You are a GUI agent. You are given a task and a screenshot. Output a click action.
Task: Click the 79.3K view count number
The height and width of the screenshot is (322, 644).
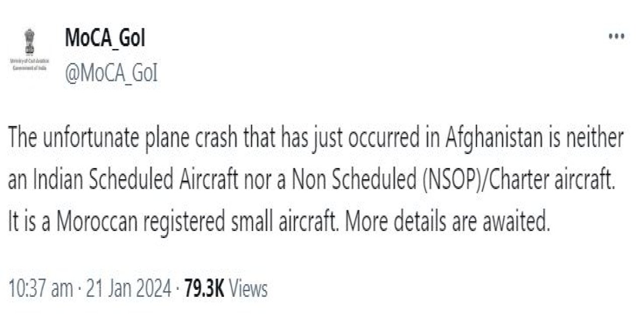pyautogui.click(x=204, y=289)
